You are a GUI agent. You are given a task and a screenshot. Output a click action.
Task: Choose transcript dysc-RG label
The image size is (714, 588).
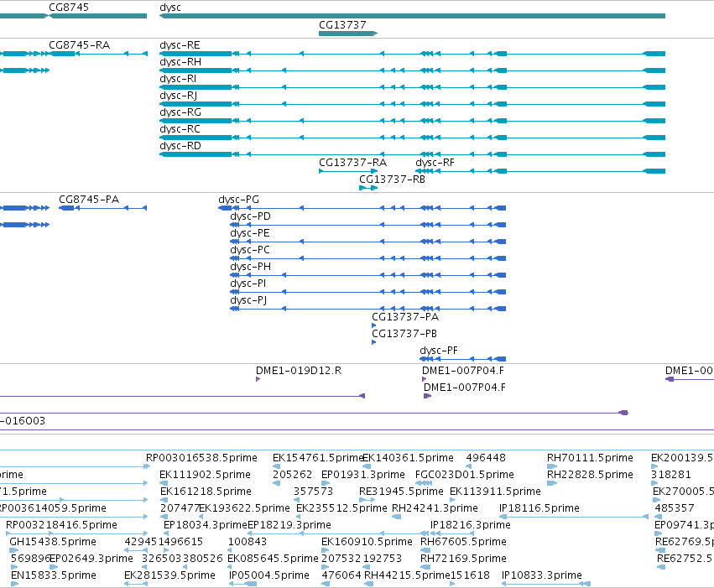(180, 112)
